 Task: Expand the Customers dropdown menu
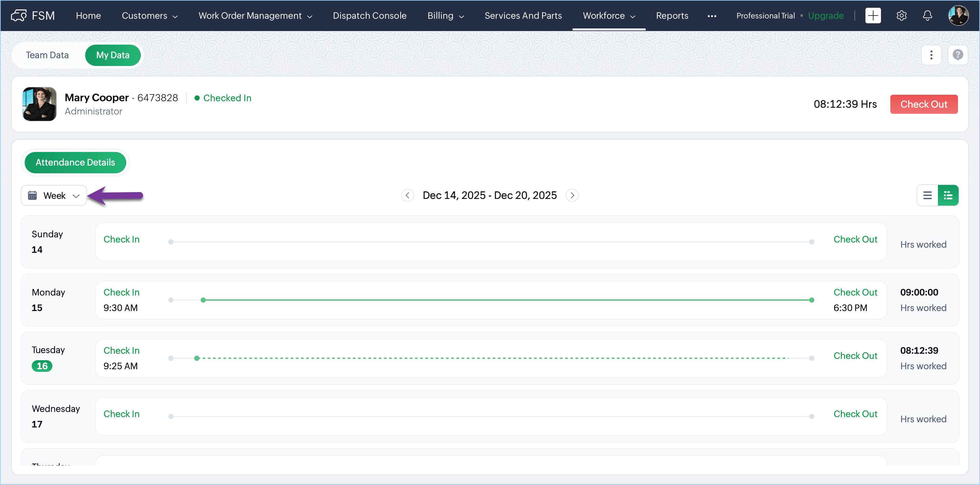click(x=150, y=16)
